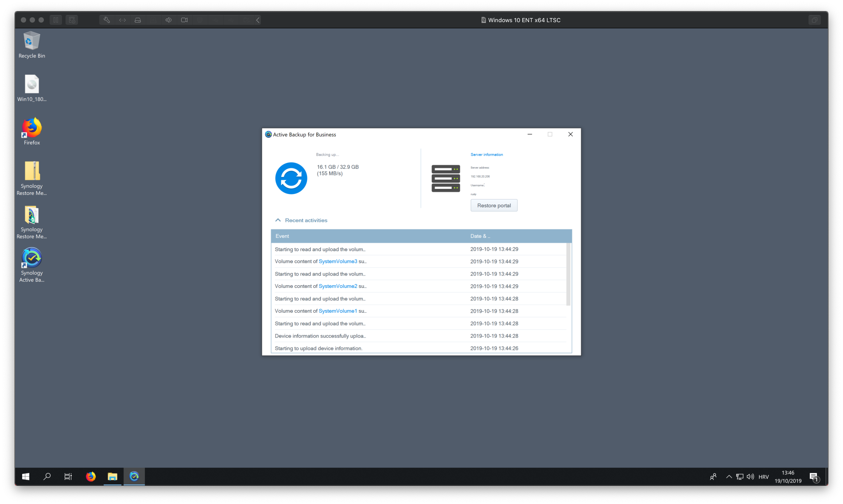843x504 pixels.
Task: Click the Restore portal button
Action: tap(494, 205)
